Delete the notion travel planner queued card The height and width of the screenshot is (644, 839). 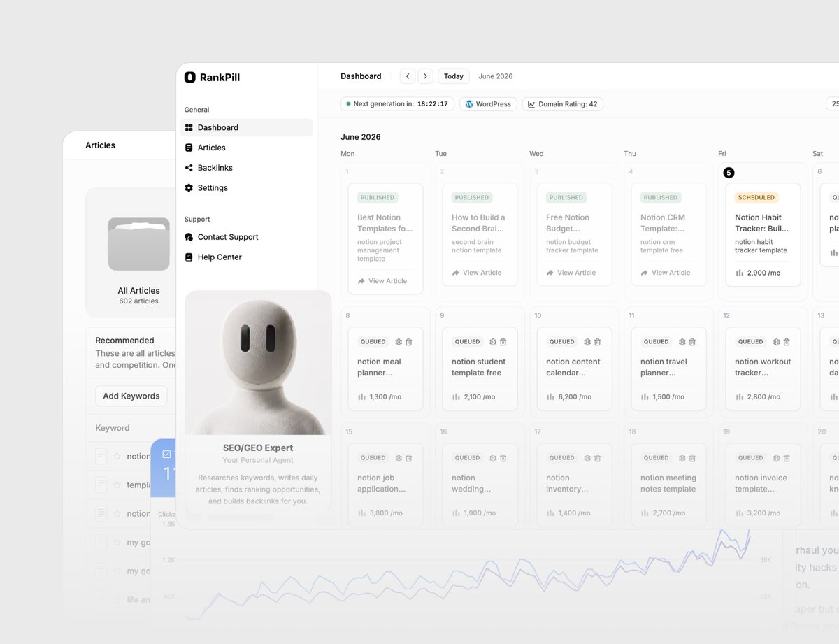tap(692, 342)
